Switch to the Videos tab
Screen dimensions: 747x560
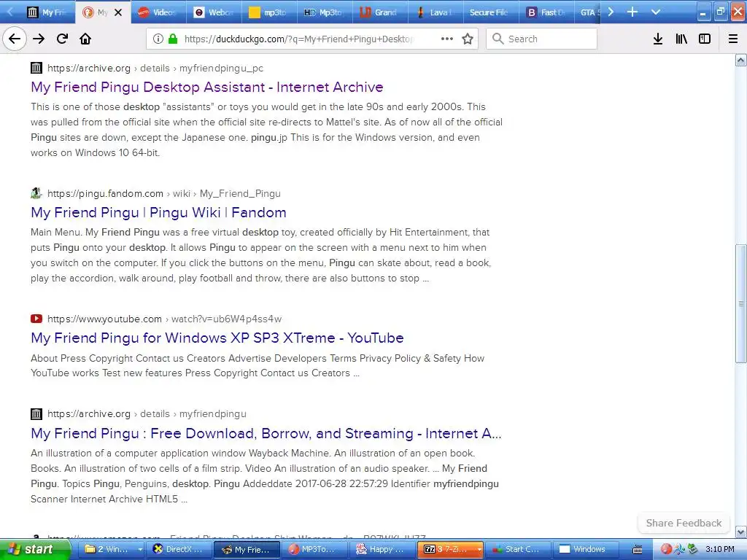tap(158, 12)
